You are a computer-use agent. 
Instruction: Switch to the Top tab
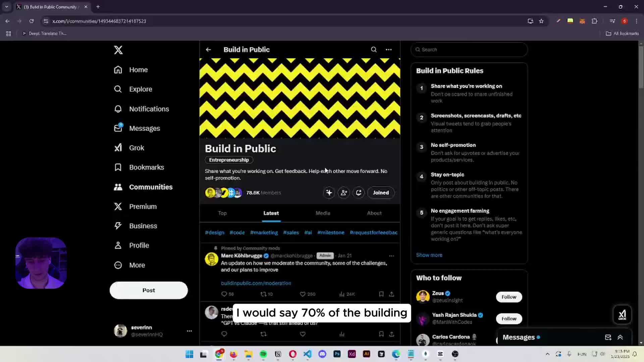coord(222,213)
